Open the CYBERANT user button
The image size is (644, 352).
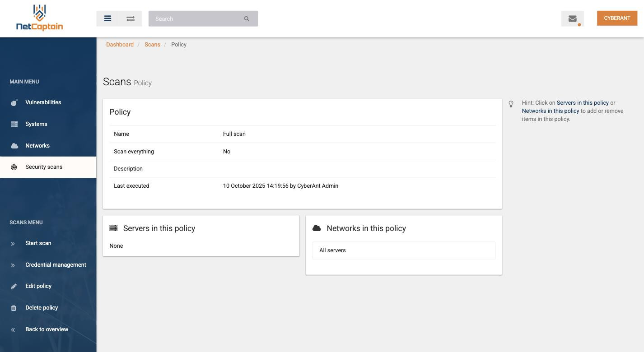[x=617, y=18]
